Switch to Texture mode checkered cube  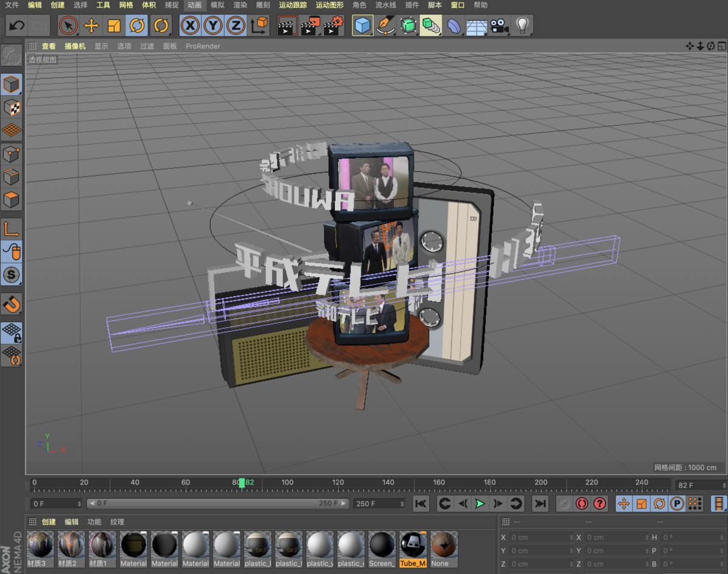tap(12, 107)
